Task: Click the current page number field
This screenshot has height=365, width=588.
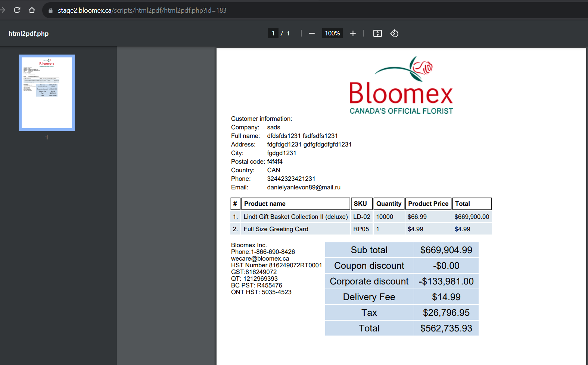Action: pos(273,34)
